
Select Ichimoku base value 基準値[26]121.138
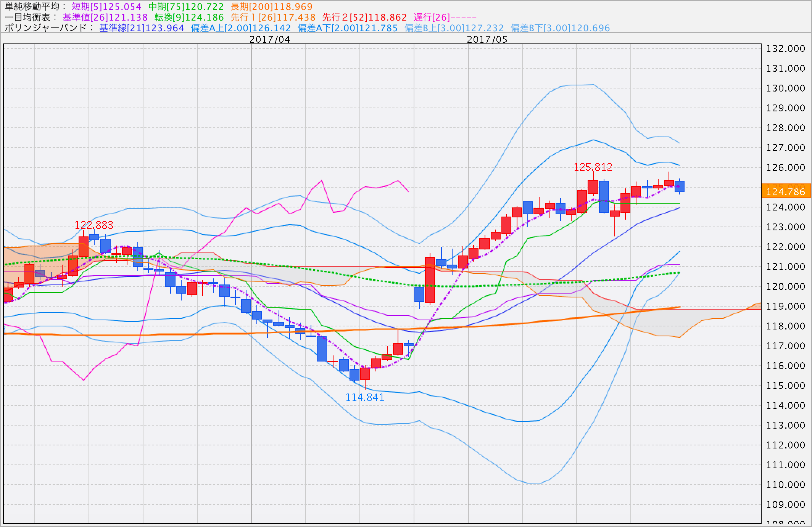105,17
